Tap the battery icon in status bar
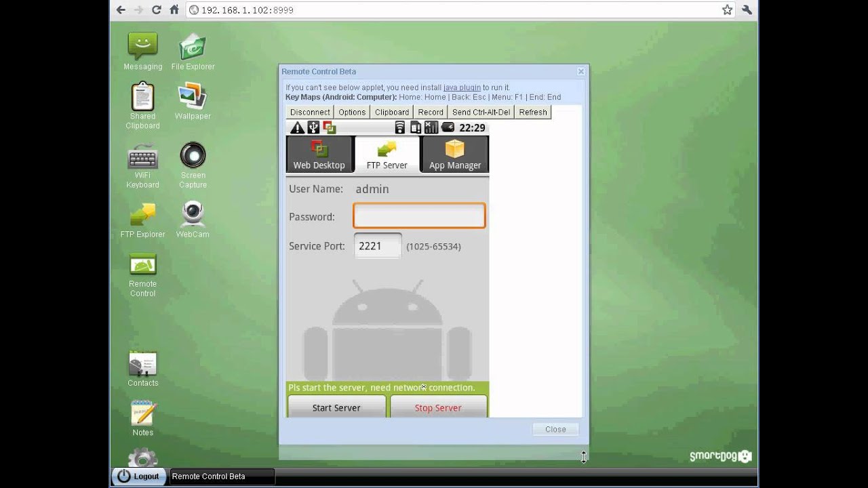 tap(448, 127)
